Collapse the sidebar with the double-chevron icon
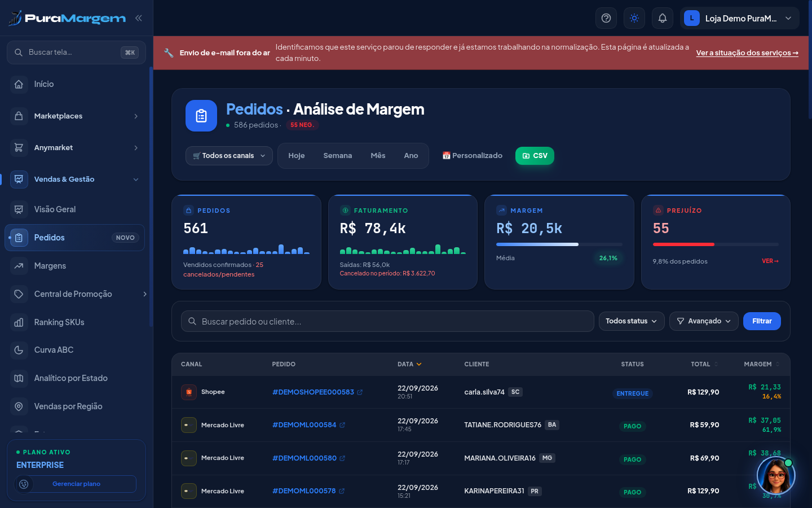Screen dimensions: 812x508 (139, 18)
